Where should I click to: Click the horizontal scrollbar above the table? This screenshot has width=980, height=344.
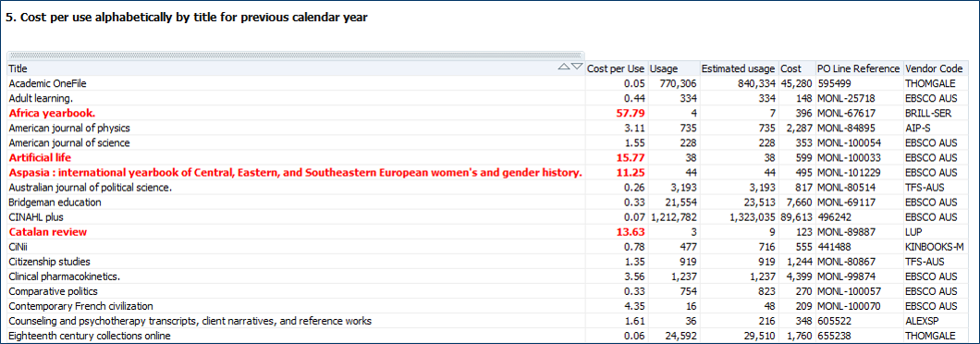(296, 55)
